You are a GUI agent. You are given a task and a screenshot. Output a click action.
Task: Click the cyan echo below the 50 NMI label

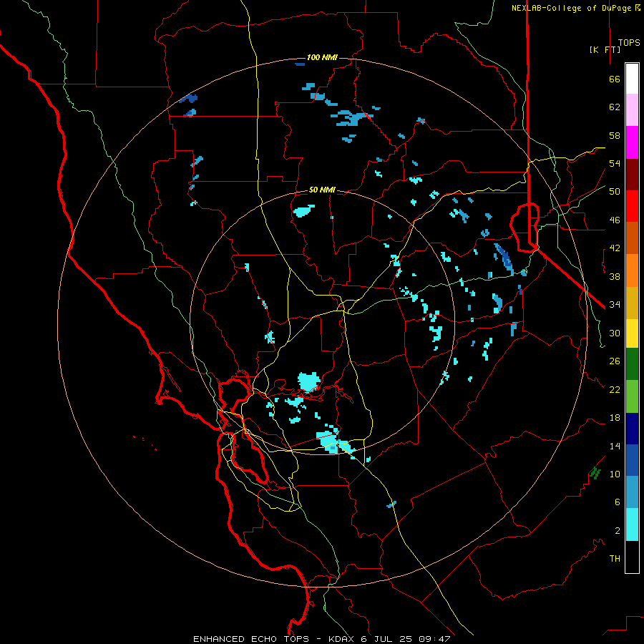(303, 211)
